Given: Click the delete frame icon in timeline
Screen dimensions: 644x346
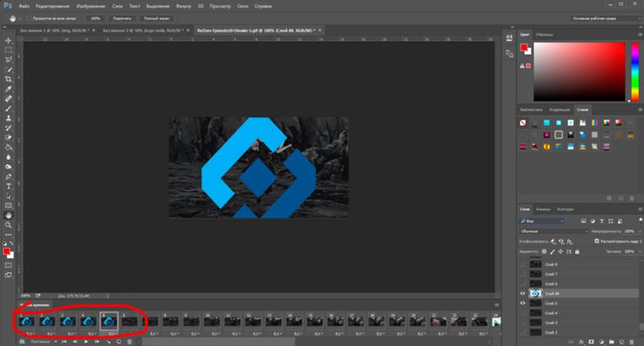Looking at the screenshot, I should (130, 341).
